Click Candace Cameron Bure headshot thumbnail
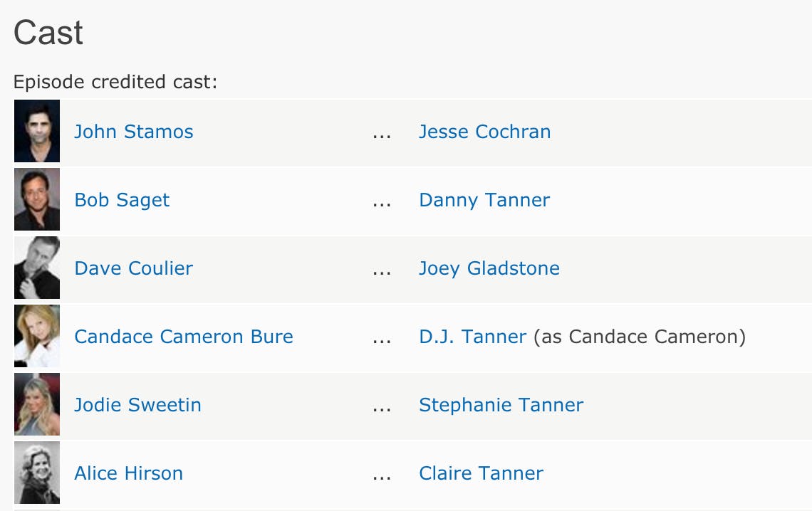Screen dimensions: 812x511 37,337
